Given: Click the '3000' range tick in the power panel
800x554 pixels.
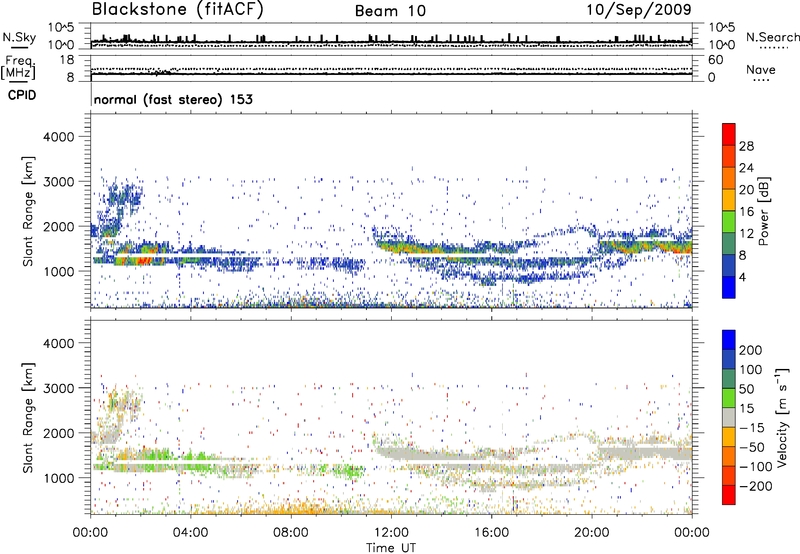Looking at the screenshot, I should coord(59,182).
